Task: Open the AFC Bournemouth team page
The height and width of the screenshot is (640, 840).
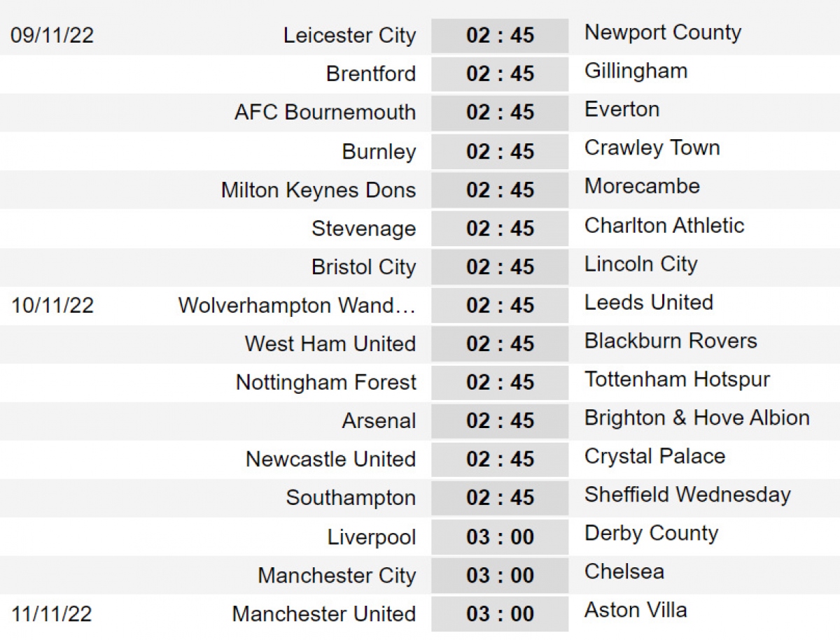Action: (x=325, y=113)
